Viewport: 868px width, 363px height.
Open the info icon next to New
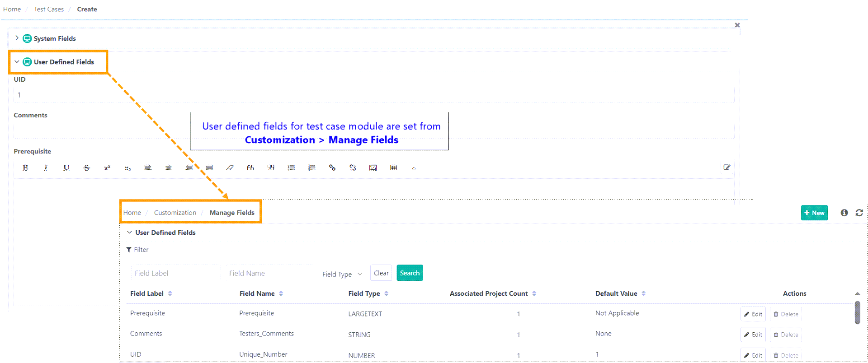[x=844, y=213]
